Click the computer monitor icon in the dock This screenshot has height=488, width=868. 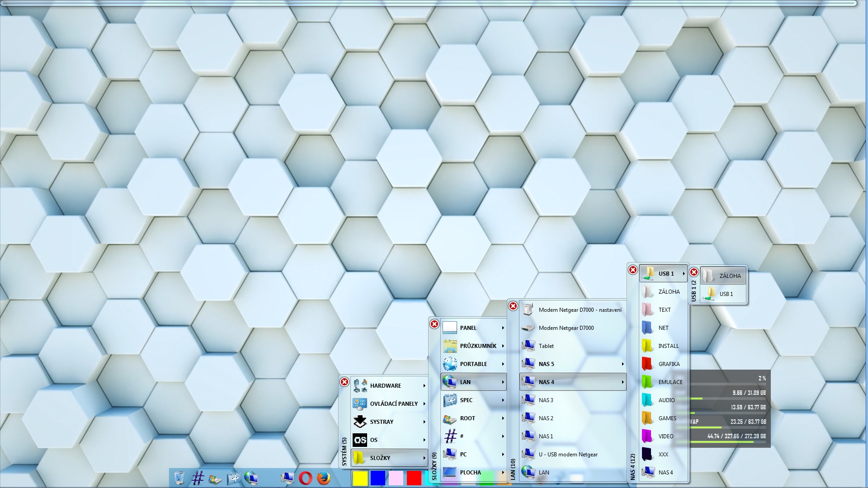tap(287, 478)
